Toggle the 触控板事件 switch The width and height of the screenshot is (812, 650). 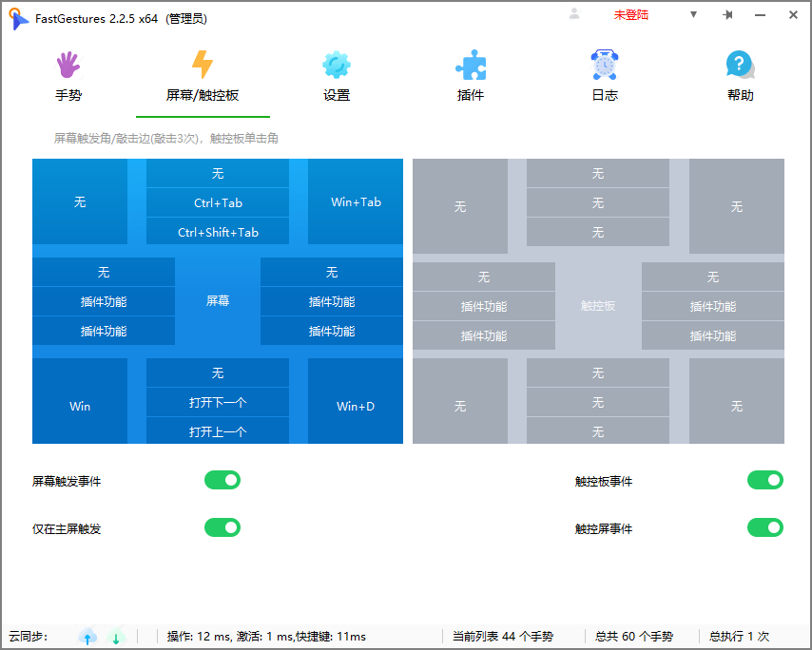click(765, 480)
